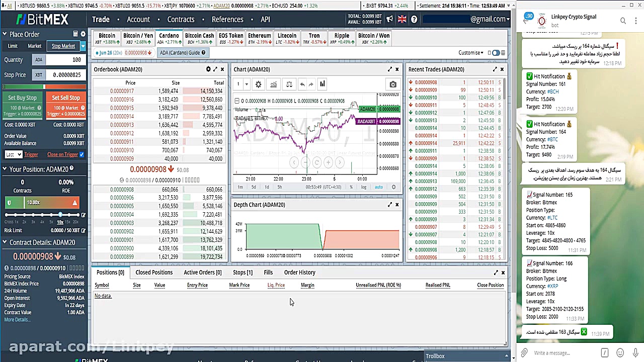Open the Contracts menu
644x362 pixels.
(x=181, y=19)
